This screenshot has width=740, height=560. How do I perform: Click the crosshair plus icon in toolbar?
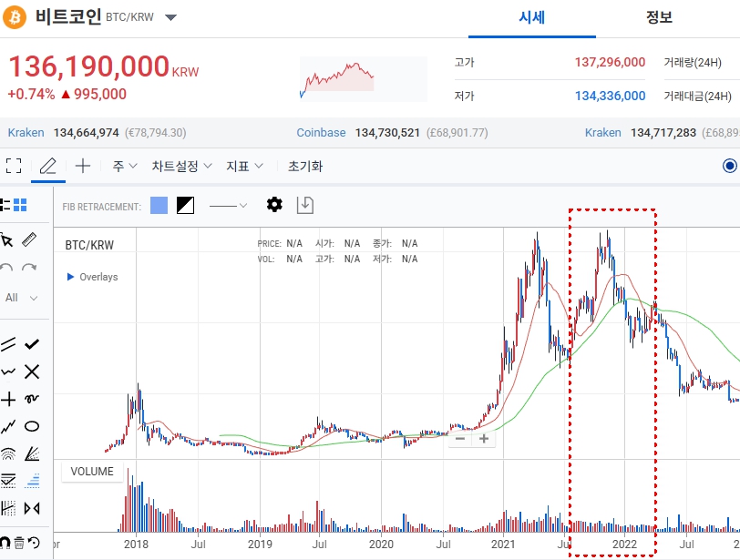(83, 166)
